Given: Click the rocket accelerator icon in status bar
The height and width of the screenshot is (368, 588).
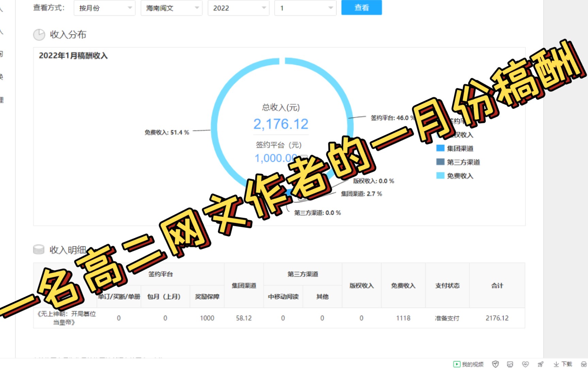Looking at the screenshot, I should click(540, 364).
